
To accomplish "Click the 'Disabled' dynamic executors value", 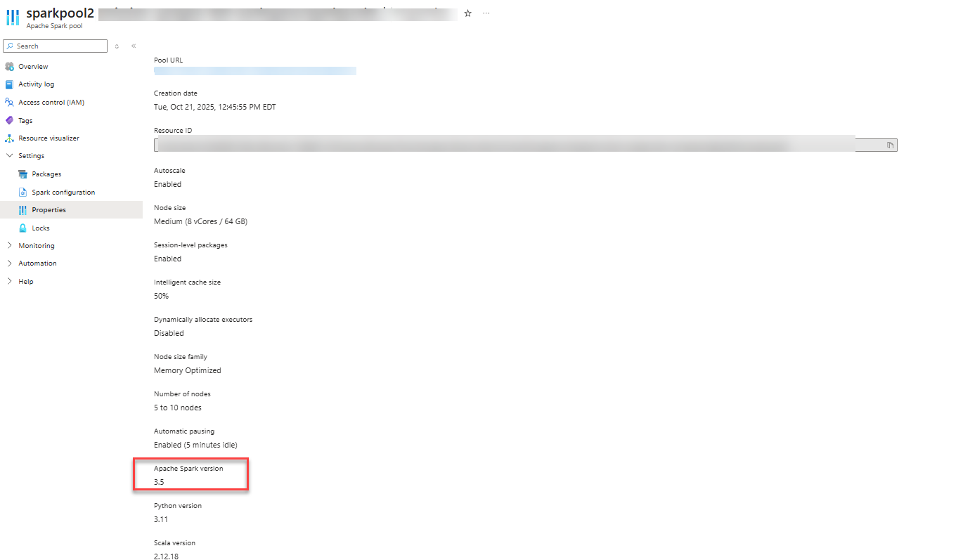I will point(169,333).
